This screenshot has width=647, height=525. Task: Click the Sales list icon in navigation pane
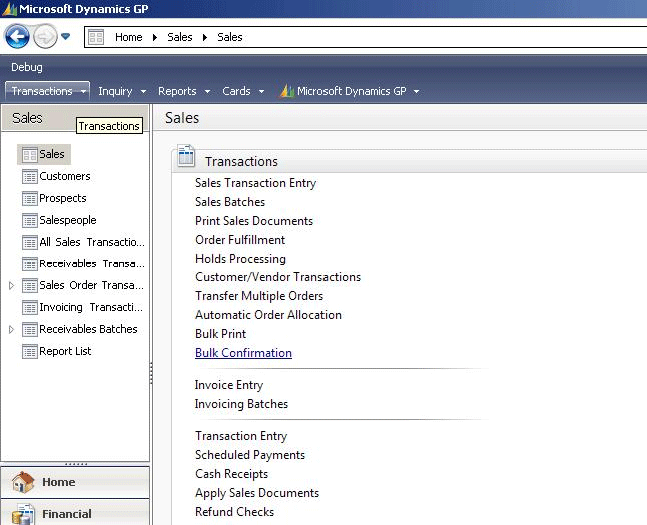tap(29, 155)
